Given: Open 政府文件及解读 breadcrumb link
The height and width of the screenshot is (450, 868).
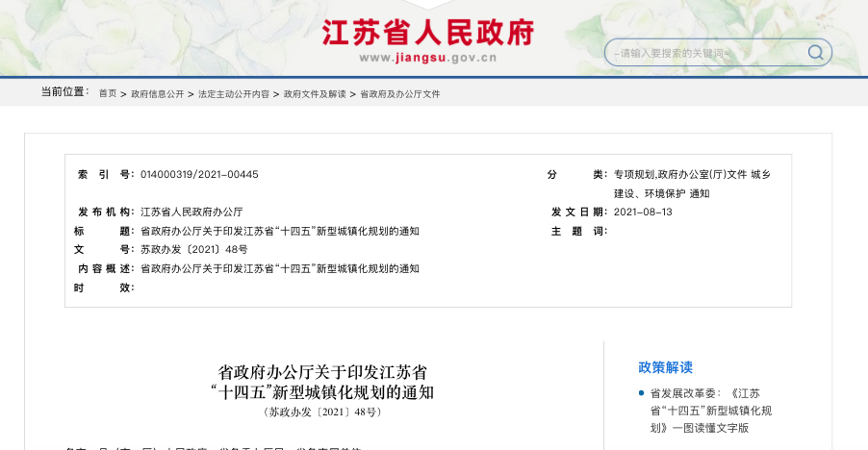Looking at the screenshot, I should tap(315, 94).
